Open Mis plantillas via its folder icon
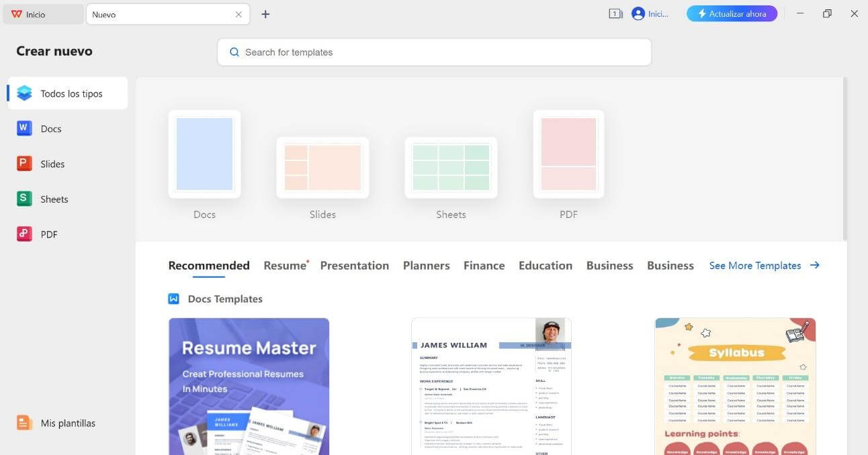 tap(24, 423)
